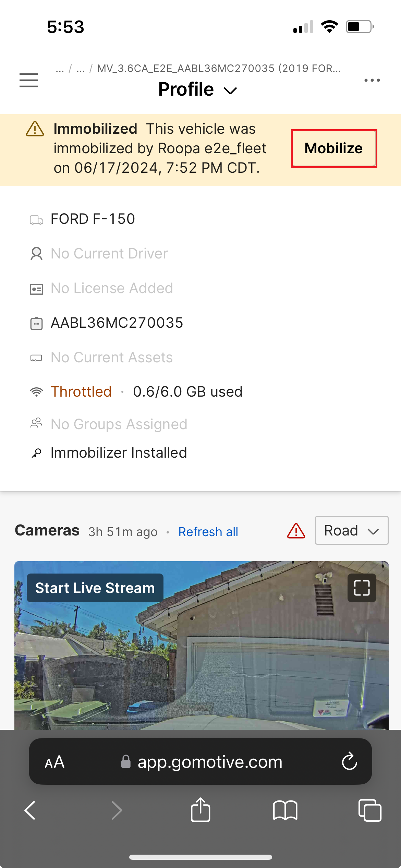
Task: Open the Safari share sheet
Action: coord(200,810)
